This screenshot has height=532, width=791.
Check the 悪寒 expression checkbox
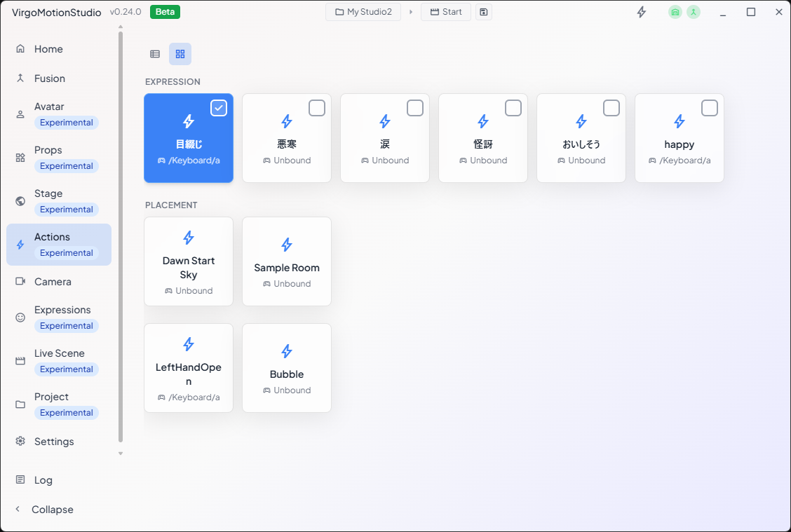(317, 108)
